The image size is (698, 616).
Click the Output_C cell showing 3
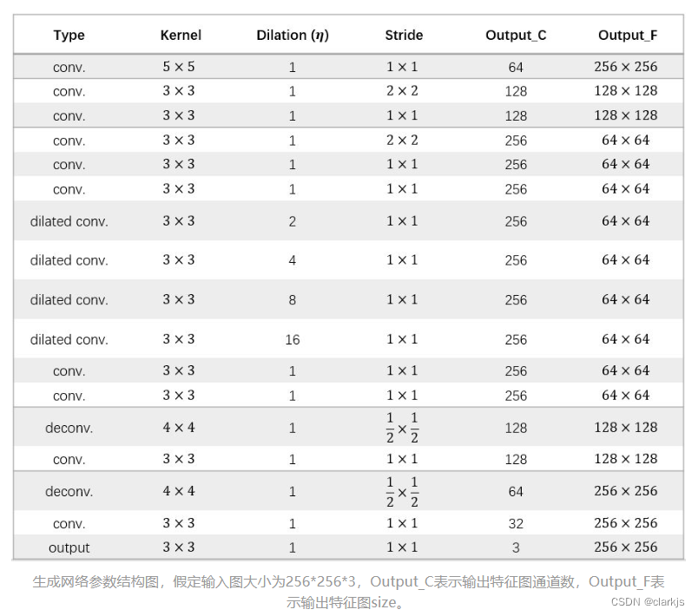point(516,547)
